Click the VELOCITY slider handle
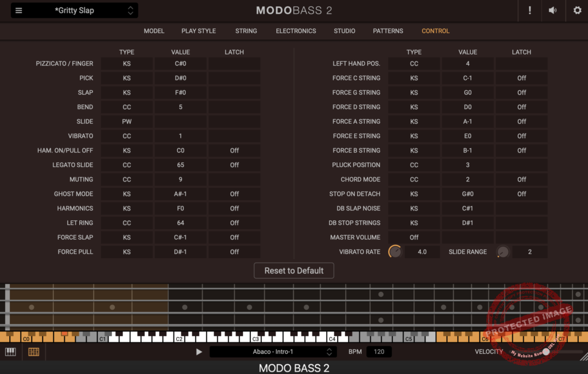588x374 pixels. pos(547,352)
